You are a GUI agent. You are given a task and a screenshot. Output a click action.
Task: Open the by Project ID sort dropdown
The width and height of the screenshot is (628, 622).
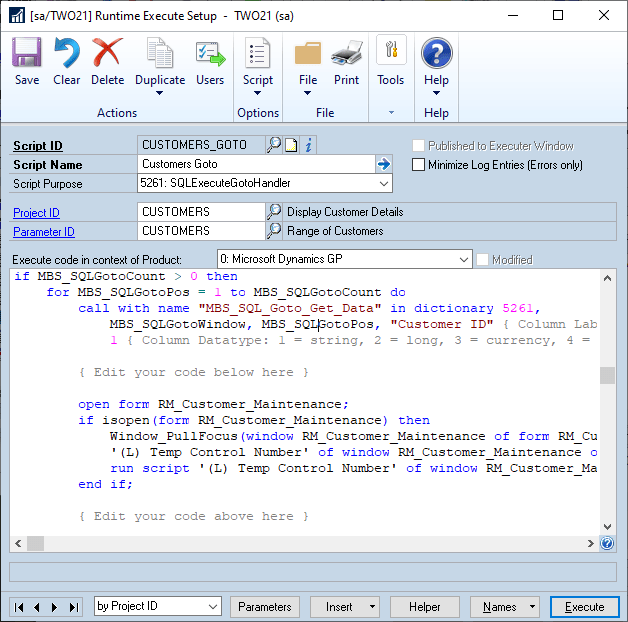point(213,607)
